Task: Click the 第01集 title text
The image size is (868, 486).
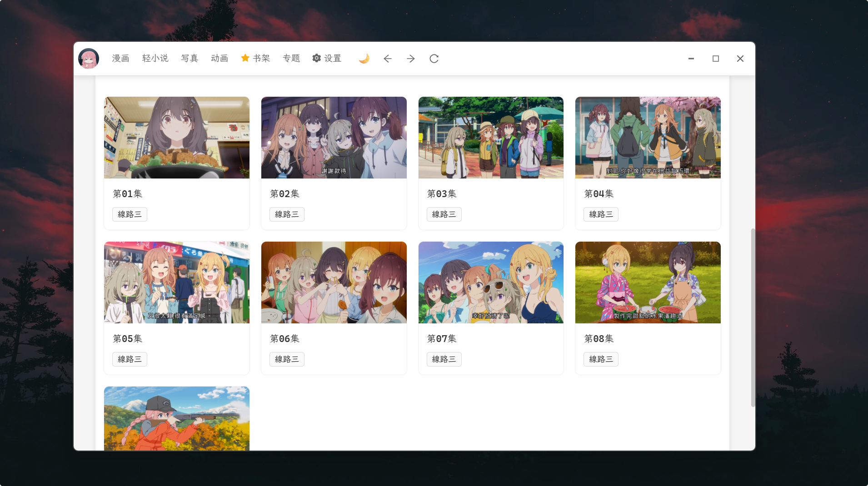Action: point(128,194)
